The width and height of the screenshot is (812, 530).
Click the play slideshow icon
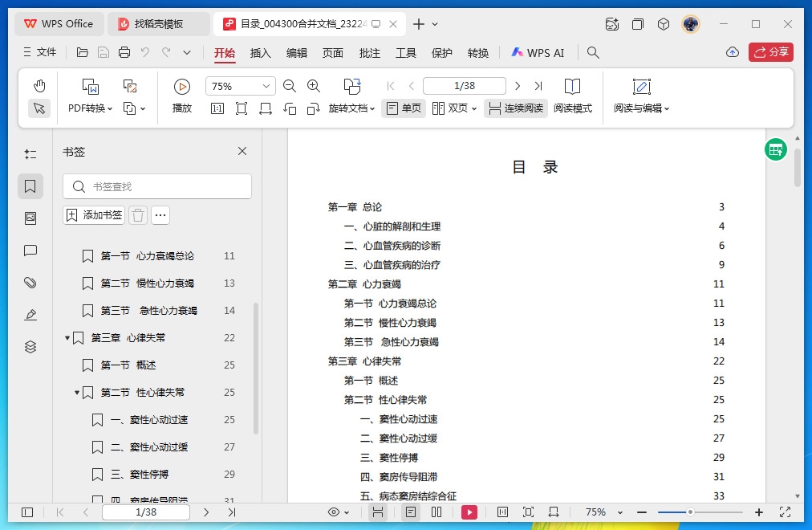pos(182,86)
